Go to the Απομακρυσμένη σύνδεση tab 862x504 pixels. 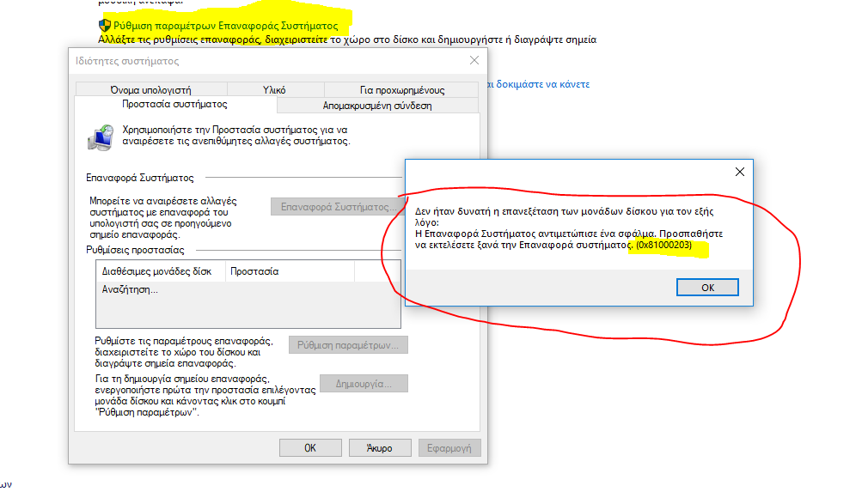click(377, 106)
